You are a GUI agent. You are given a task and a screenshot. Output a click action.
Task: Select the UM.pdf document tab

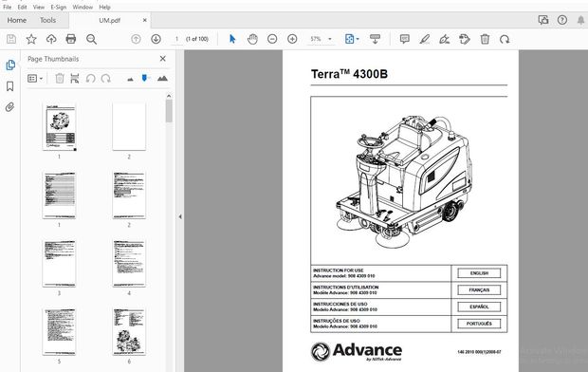tap(109, 20)
